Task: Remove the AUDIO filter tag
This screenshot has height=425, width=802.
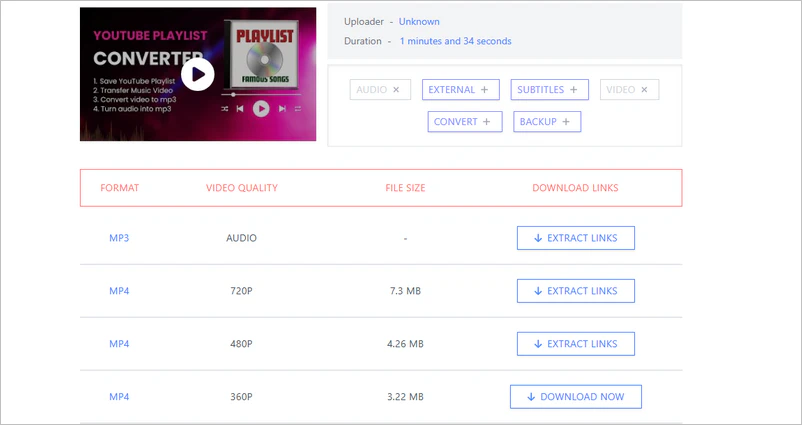Action: (380, 90)
